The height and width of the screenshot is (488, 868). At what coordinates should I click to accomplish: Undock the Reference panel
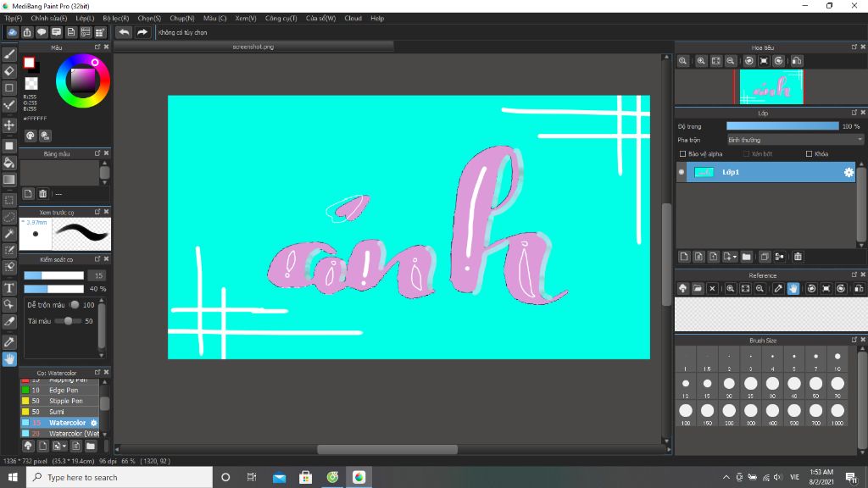tap(854, 275)
